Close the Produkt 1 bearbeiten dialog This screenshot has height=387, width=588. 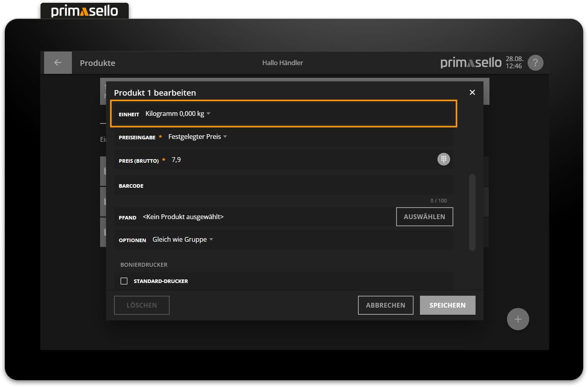click(x=472, y=92)
